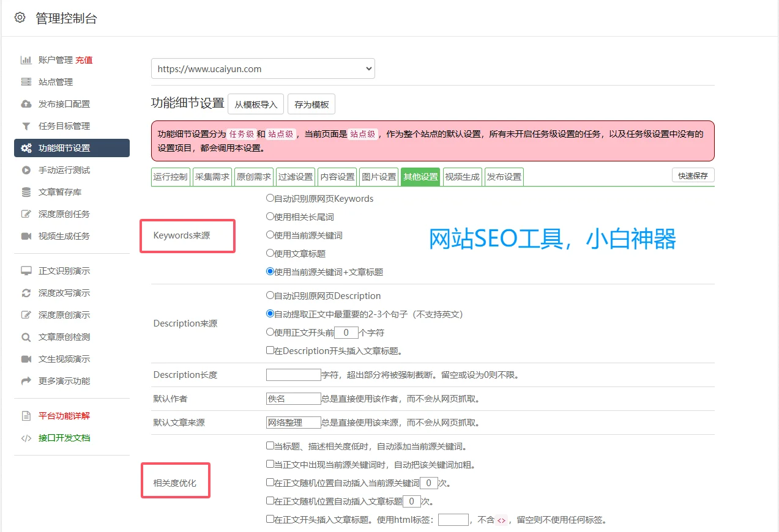Enable inserting article title into Description

click(x=269, y=350)
